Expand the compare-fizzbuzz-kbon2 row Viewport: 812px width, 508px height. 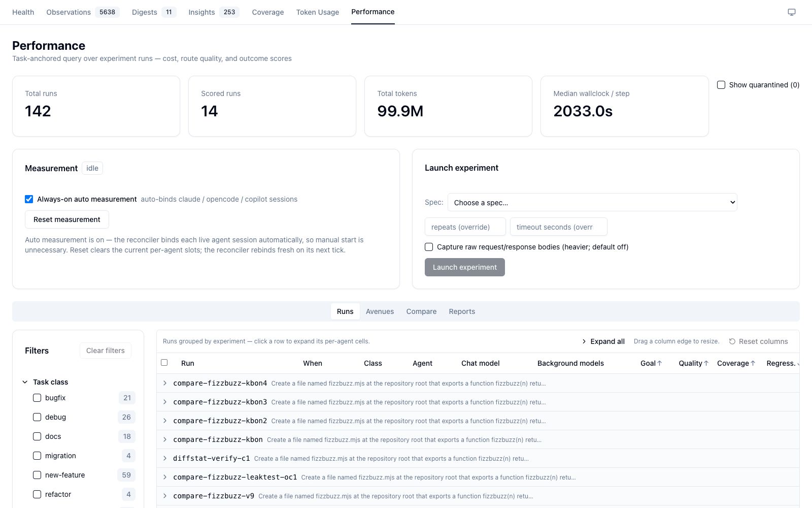[165, 421]
